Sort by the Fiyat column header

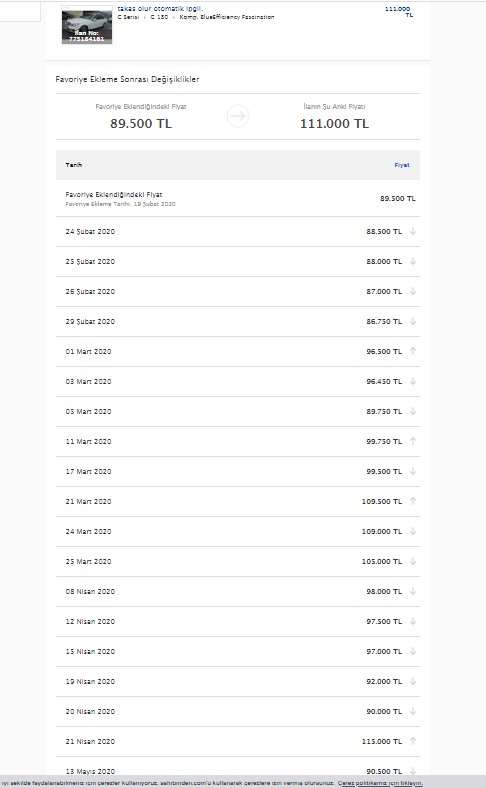pos(402,165)
